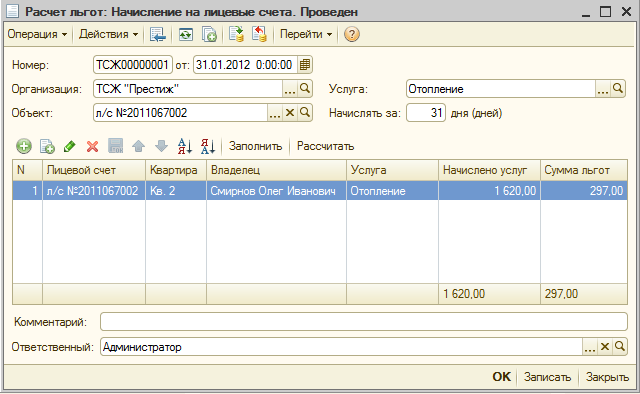Click the ellipsis button in Услуга field
The height and width of the screenshot is (394, 640).
tap(603, 89)
